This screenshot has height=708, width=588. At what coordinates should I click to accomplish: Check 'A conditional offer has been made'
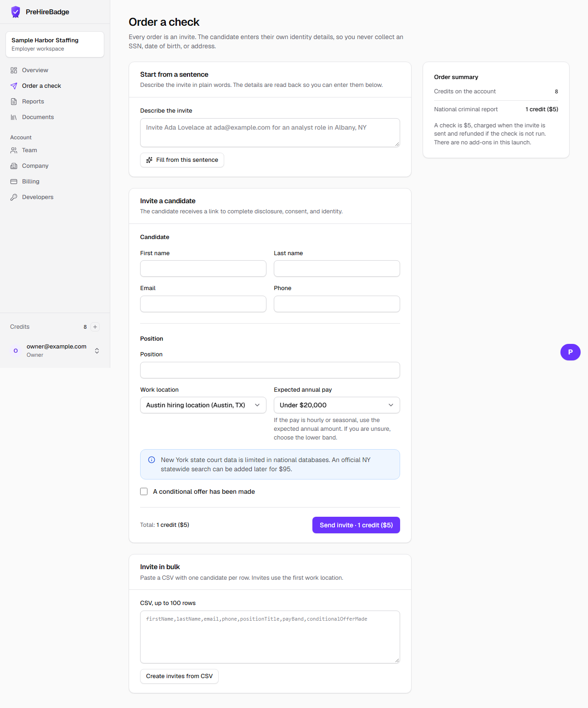(x=144, y=491)
